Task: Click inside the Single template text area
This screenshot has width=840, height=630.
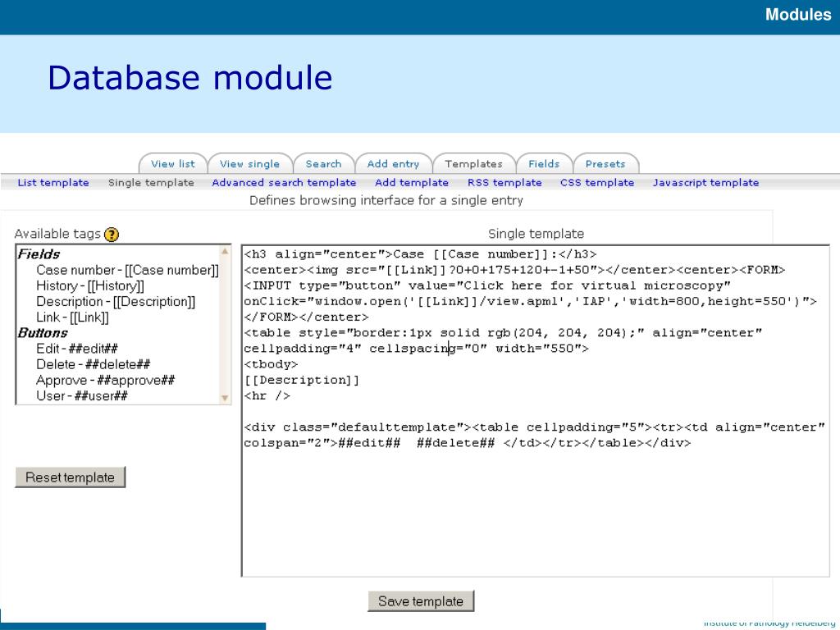Action: point(535,509)
